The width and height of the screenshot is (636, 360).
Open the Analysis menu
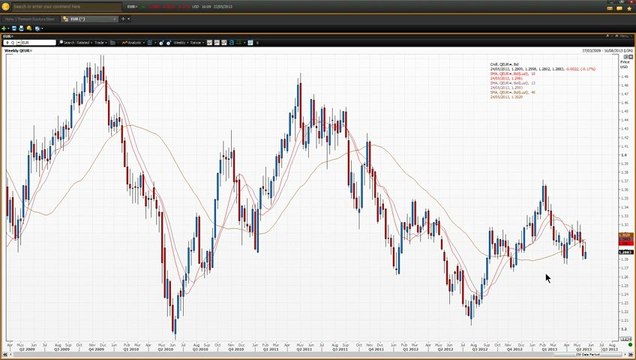pos(133,43)
